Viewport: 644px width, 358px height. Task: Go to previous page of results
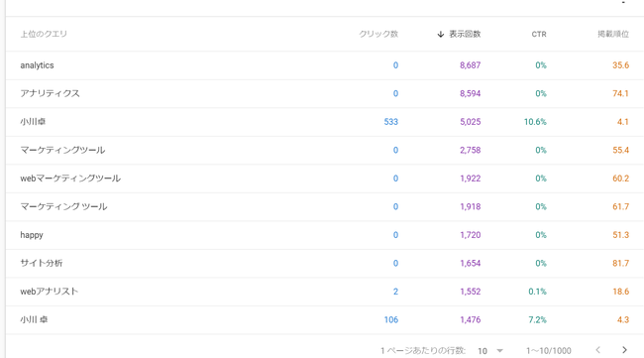pos(598,350)
